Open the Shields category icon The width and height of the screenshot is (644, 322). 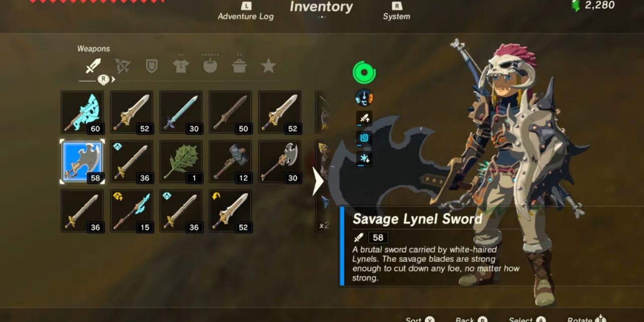[x=151, y=66]
